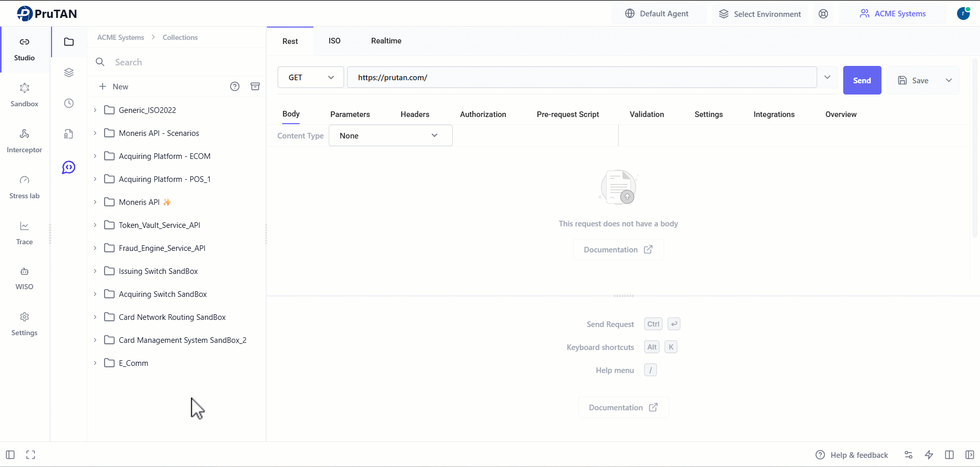Open URL history dropdown arrow
980x467 pixels.
(827, 77)
